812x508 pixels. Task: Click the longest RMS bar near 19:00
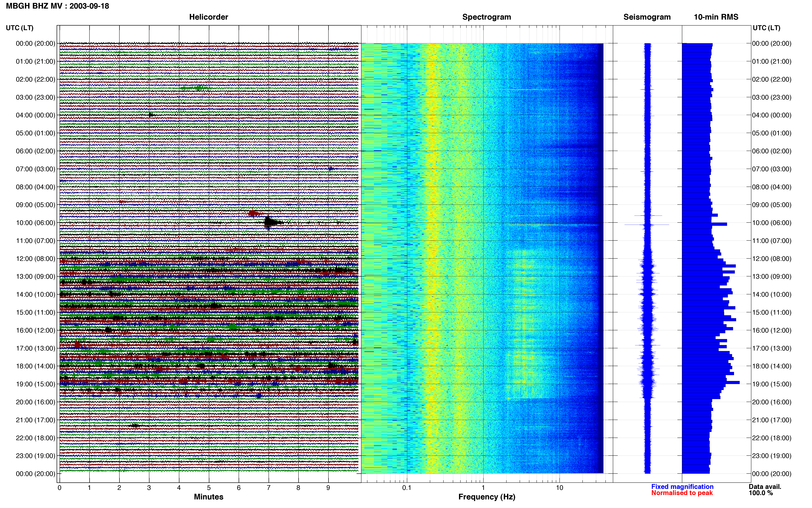pos(711,382)
